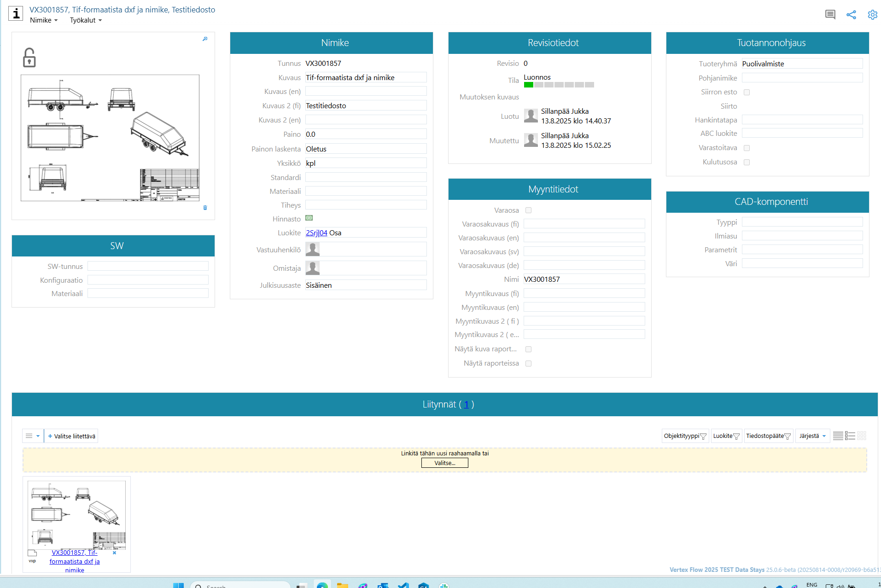Open the Objektityyppi filter dropdown
The image size is (881, 588).
(x=685, y=436)
